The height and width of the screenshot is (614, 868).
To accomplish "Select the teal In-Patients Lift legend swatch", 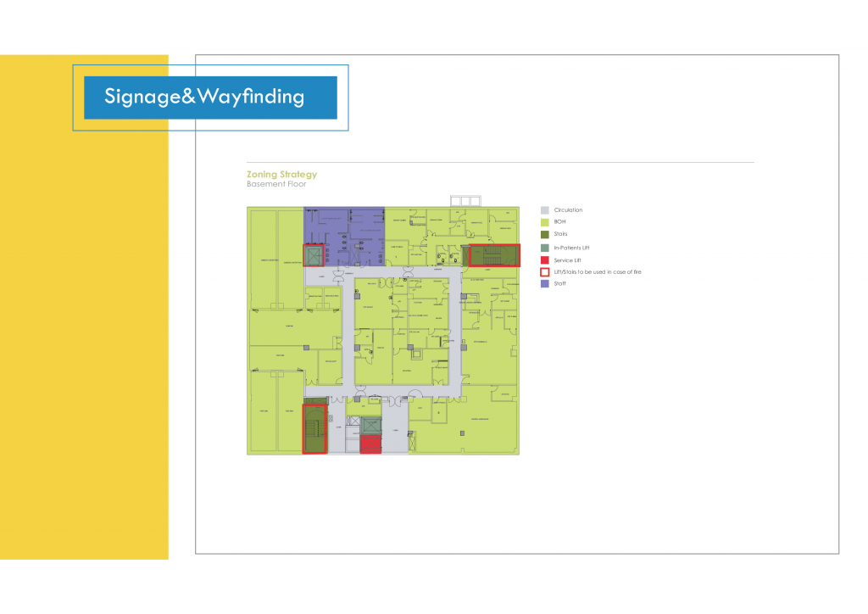I will pyautogui.click(x=545, y=248).
